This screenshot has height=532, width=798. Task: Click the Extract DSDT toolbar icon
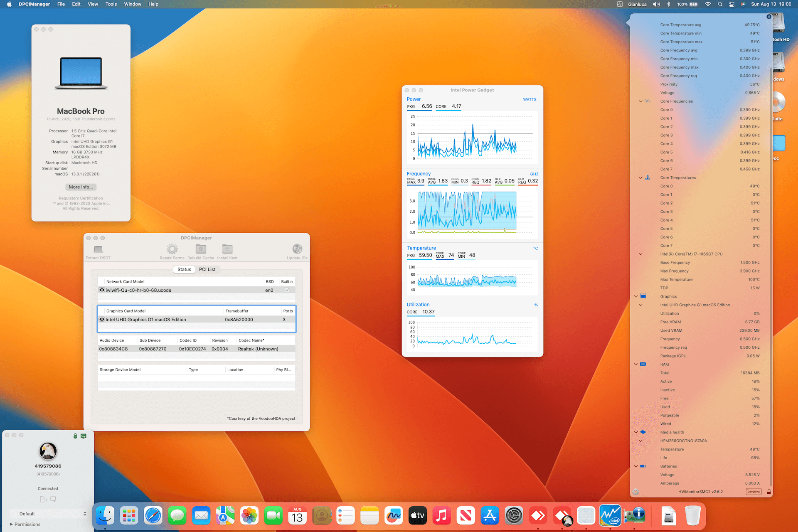98,249
